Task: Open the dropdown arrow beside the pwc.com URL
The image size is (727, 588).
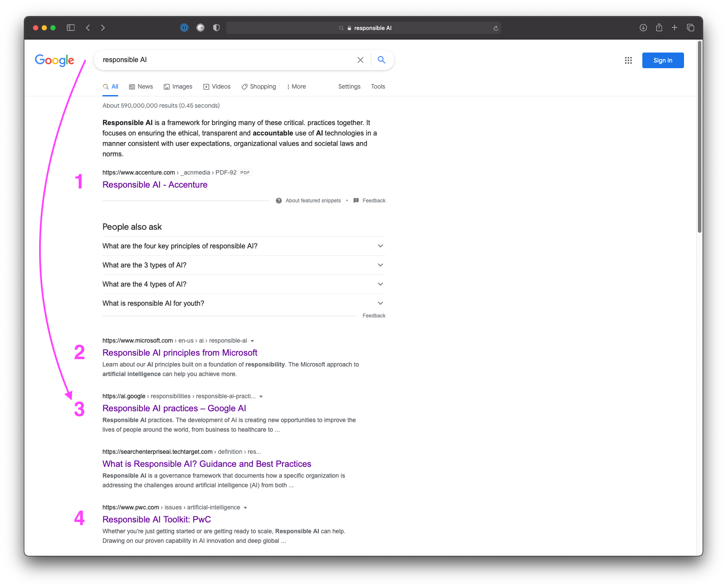Action: [x=245, y=508]
